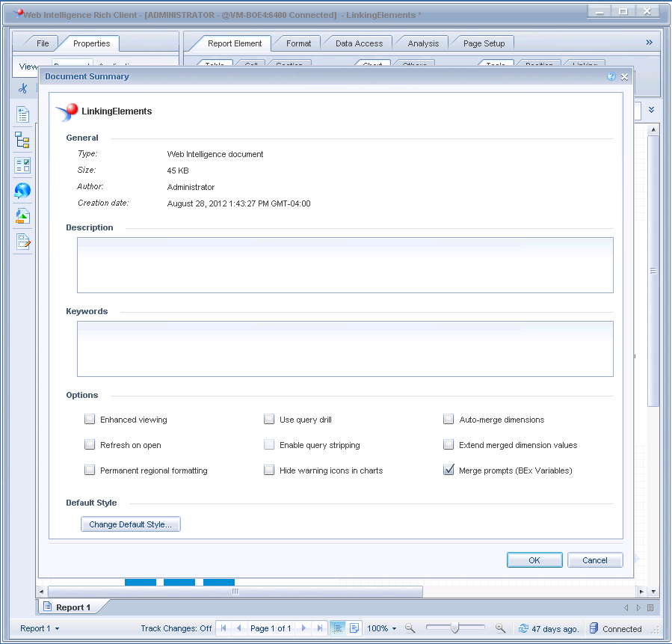672x644 pixels.
Task: Open the available objects chart icon
Action: coord(22,216)
